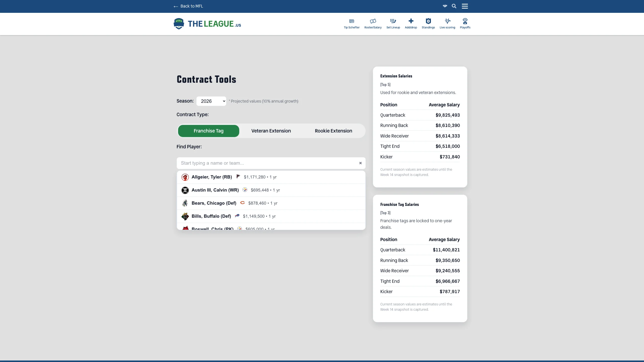Select the Franchise Tag contract type

[209, 131]
